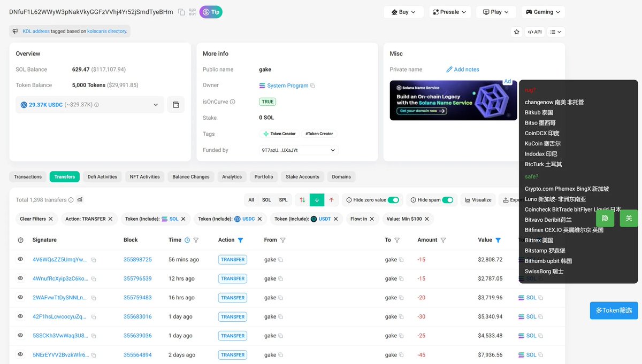Screen dimensions: 642x364
Task: Open the To column filter funnel
Action: 397,240
